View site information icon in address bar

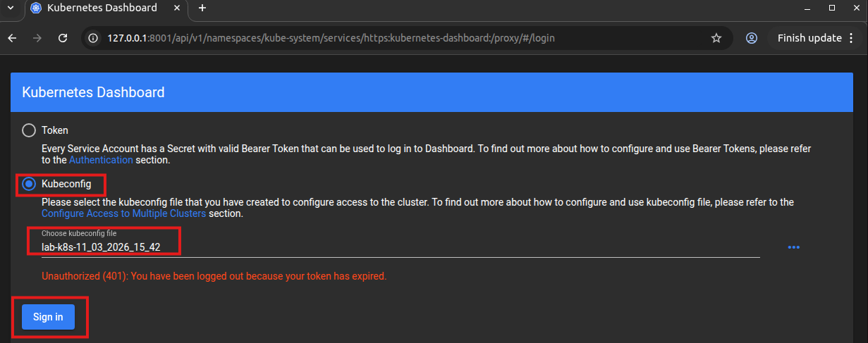93,38
